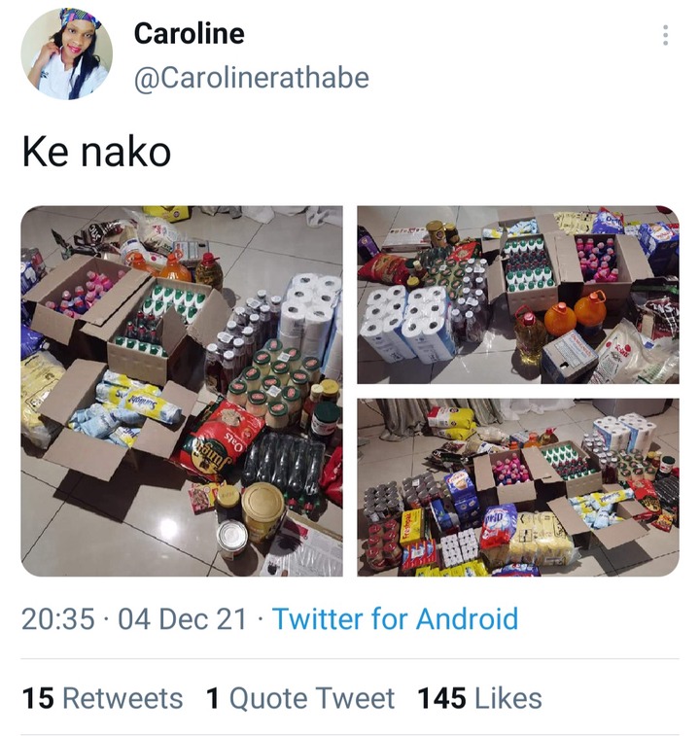
Task: Click the retweet count number 15
Action: [38, 698]
